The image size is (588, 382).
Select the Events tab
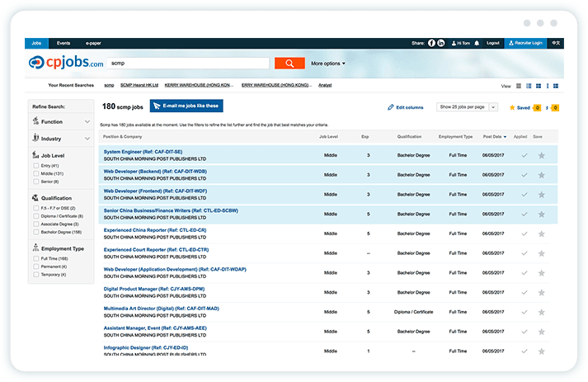point(64,43)
